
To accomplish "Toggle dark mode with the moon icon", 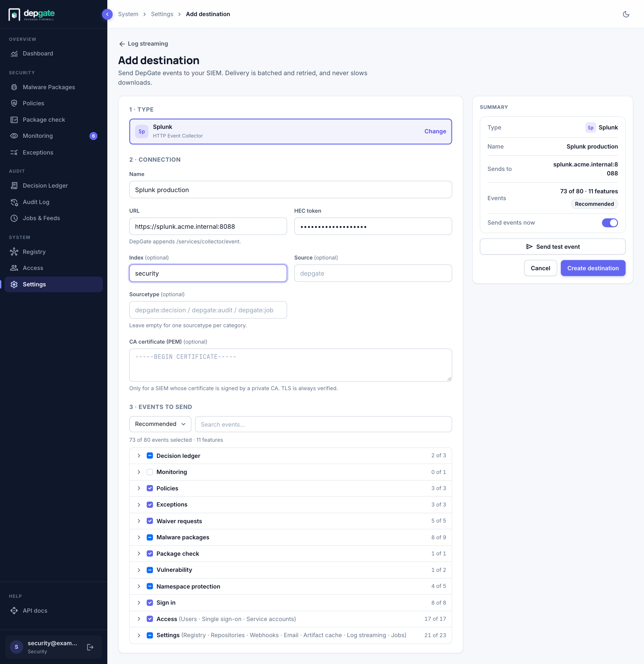I will click(x=626, y=14).
